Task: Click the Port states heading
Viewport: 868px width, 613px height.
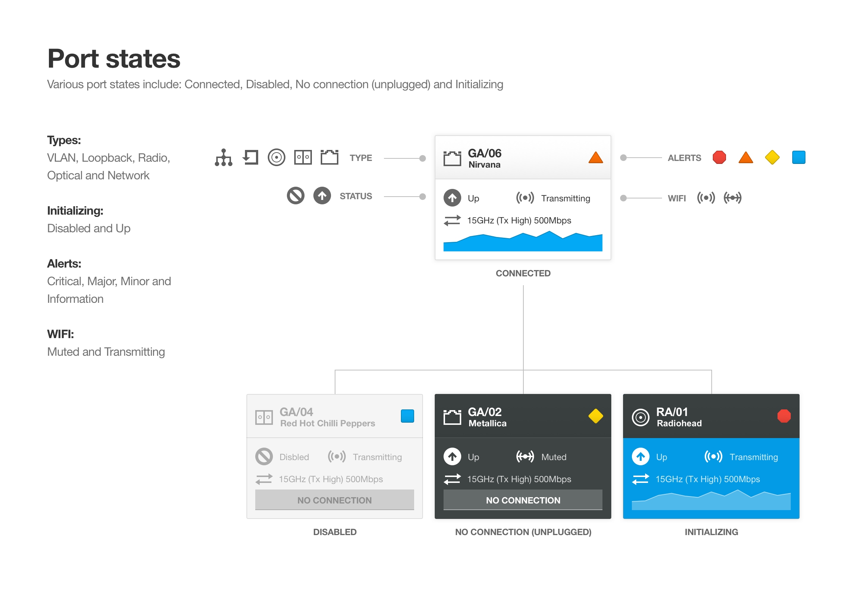Action: tap(114, 58)
